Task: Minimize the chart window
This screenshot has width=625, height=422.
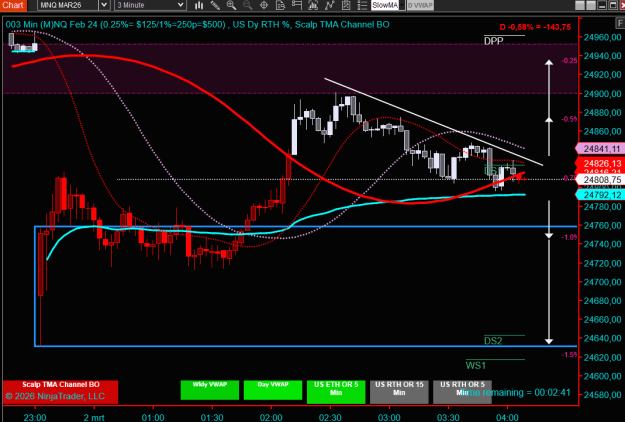Action: (x=602, y=5)
